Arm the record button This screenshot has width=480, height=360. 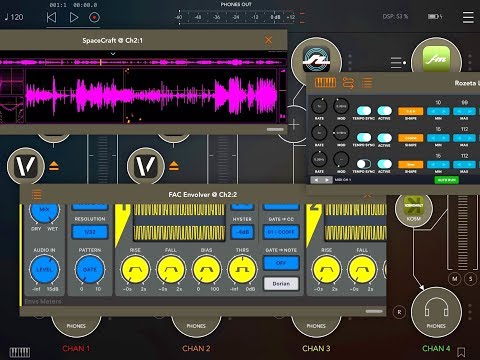[x=94, y=17]
